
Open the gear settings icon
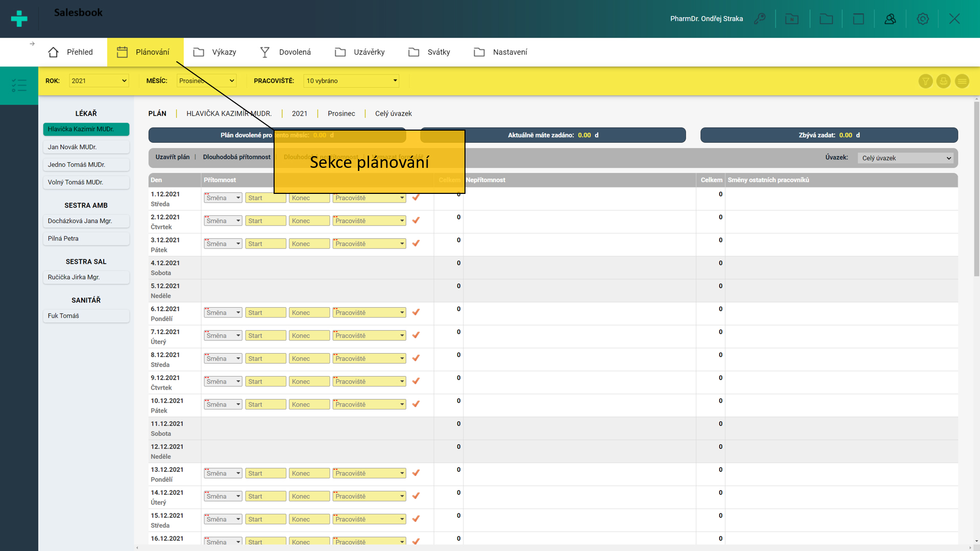tap(922, 19)
